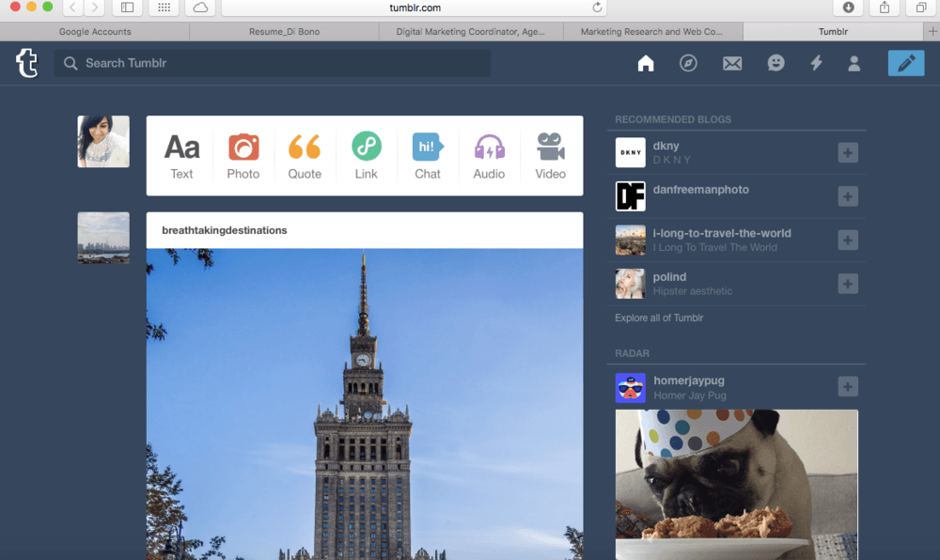Click the blue pencil compose post button
Screen dimensions: 940x560
point(905,63)
